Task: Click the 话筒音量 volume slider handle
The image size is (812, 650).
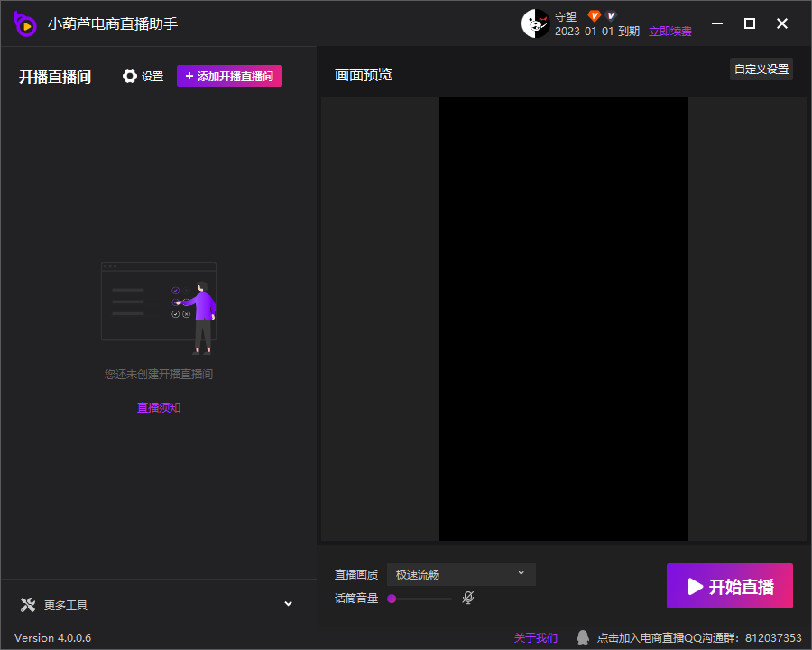Action: 392,598
